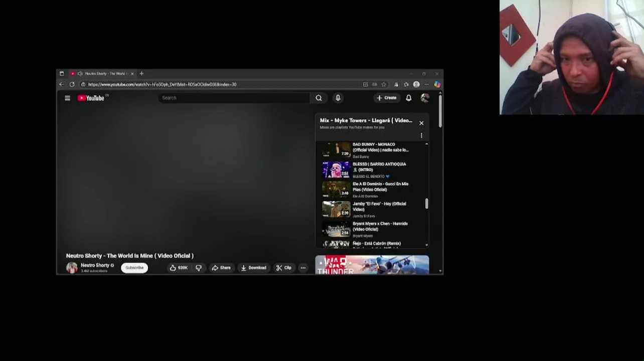Screen dimensions: 644x361
Task: Open YouTube account avatar menu
Action: [425, 98]
